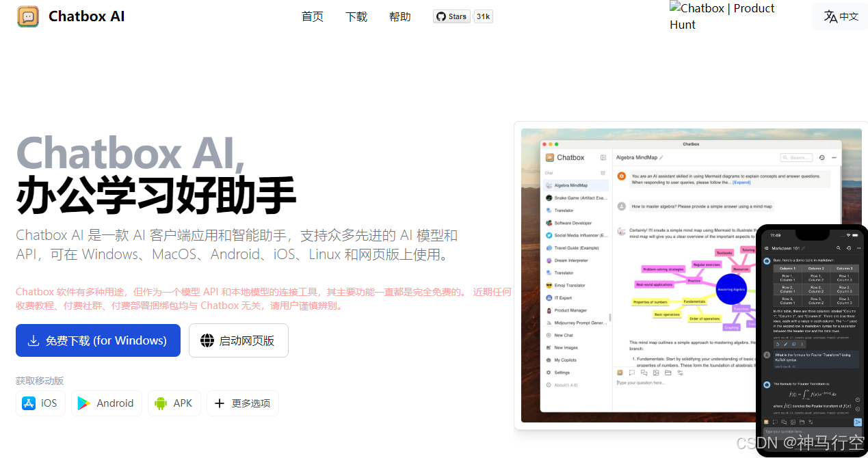Click the GitHub Stars badge
This screenshot has height=458, width=868.
pos(451,16)
